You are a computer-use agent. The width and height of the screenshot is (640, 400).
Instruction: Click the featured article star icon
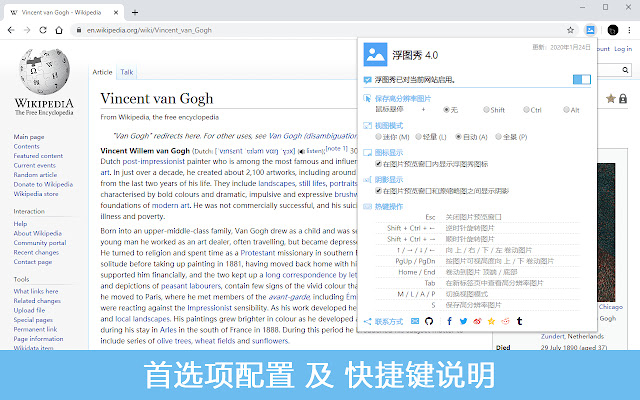point(611,98)
